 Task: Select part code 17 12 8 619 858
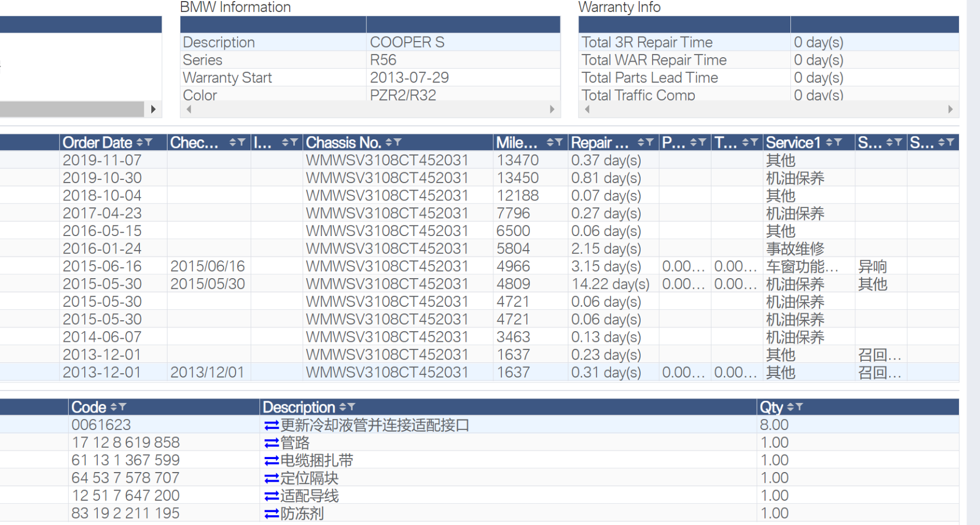tap(125, 443)
